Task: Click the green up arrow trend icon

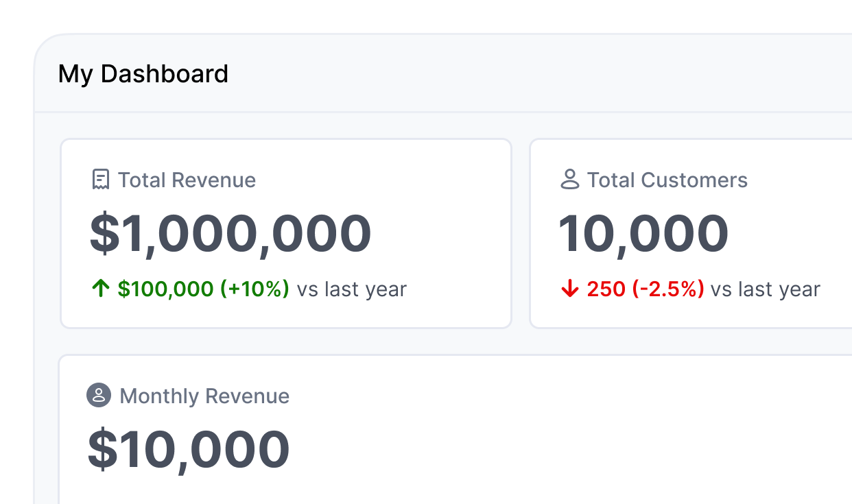Action: (x=101, y=289)
